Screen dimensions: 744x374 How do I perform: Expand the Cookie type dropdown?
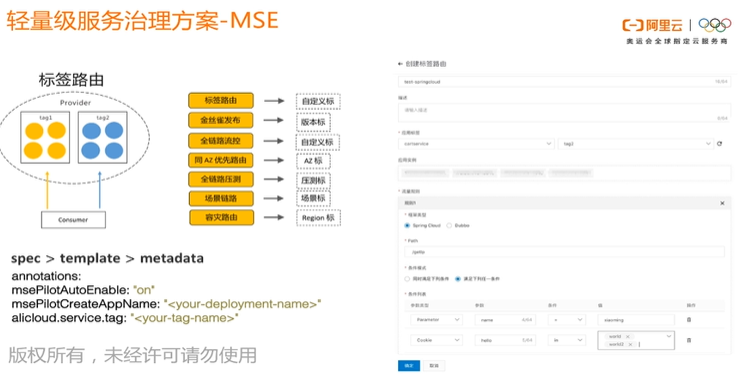[x=437, y=340]
